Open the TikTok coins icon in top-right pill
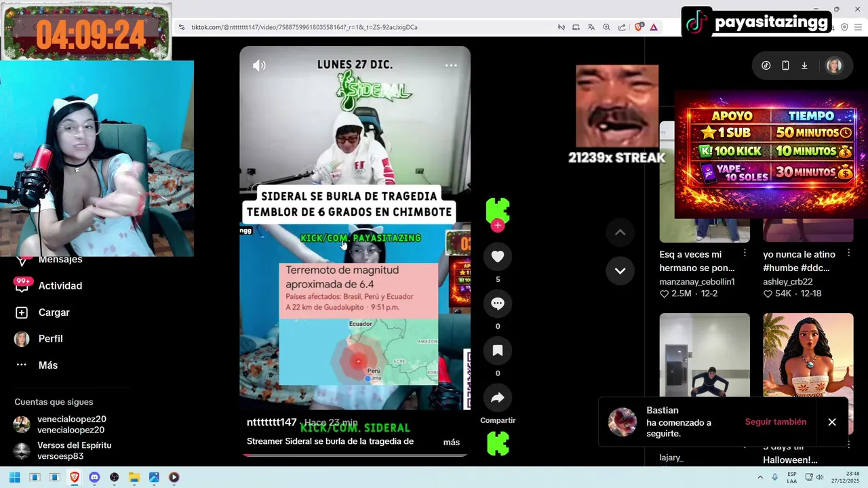Screen dimensions: 868x488 coord(766,66)
